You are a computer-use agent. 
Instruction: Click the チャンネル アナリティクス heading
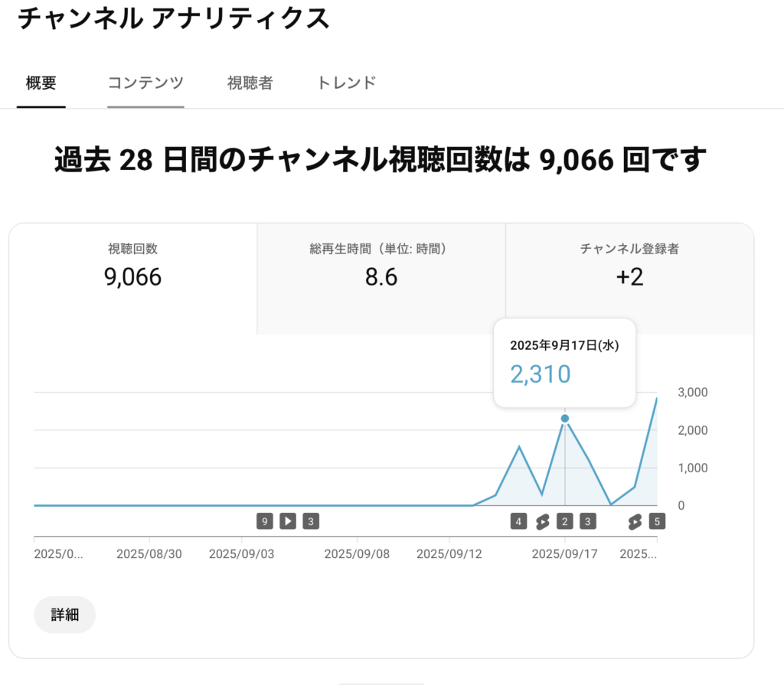[175, 19]
